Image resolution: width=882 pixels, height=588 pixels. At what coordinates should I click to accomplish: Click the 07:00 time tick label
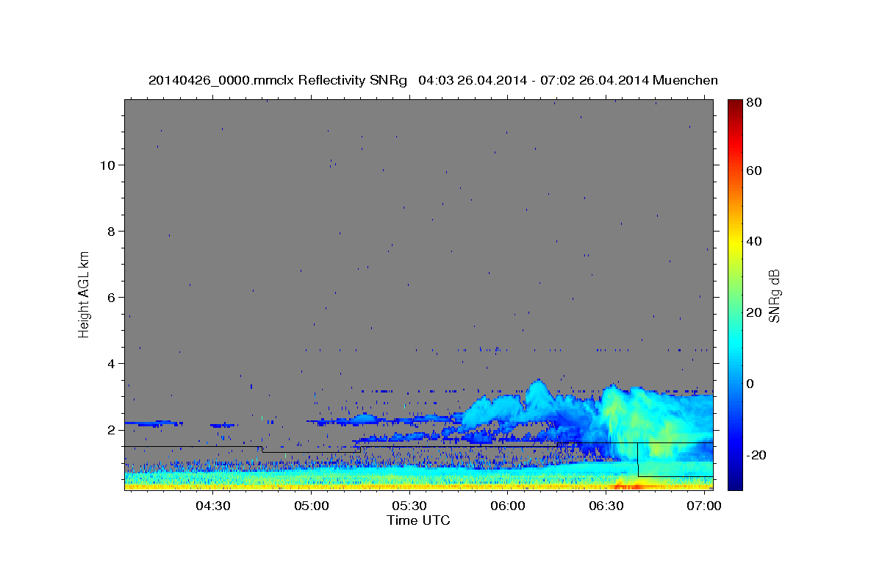coord(704,506)
